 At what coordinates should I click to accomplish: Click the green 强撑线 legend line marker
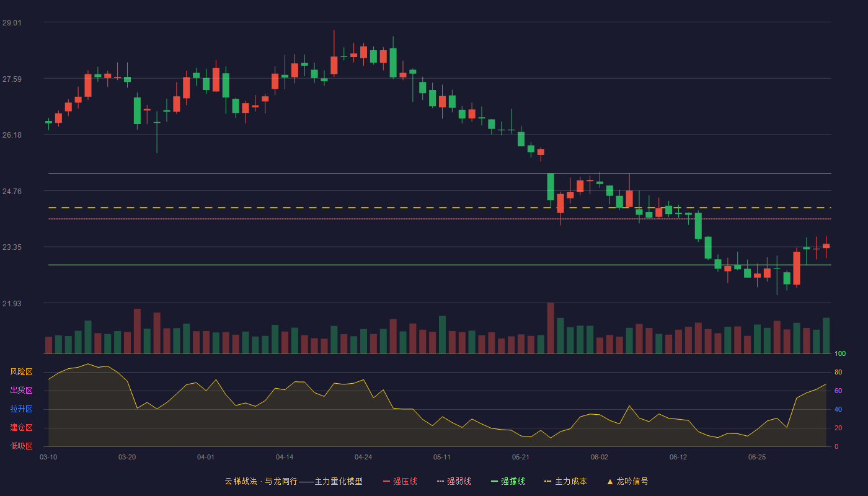pyautogui.click(x=494, y=481)
